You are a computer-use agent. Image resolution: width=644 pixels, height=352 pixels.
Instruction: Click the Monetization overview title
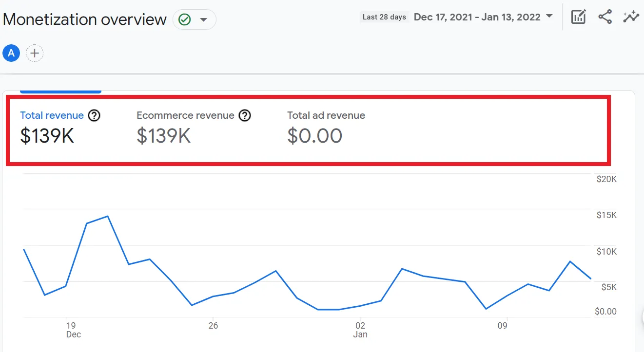tap(84, 19)
